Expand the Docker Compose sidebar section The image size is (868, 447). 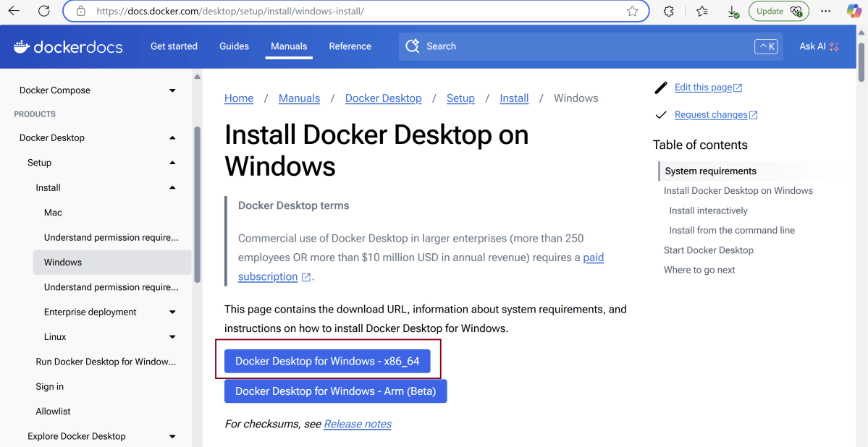coord(172,90)
